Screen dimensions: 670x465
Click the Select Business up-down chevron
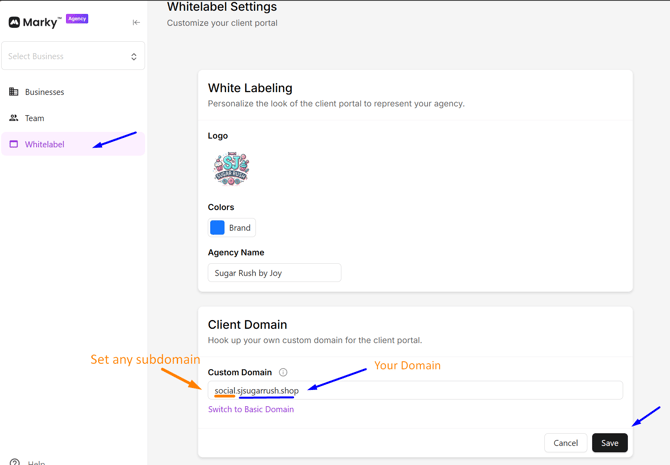(134, 57)
